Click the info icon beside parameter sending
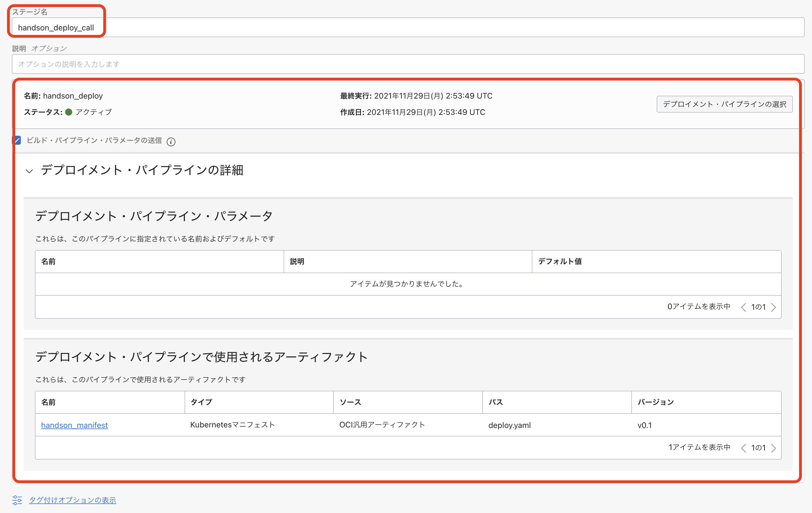The width and height of the screenshot is (812, 513). (x=171, y=142)
